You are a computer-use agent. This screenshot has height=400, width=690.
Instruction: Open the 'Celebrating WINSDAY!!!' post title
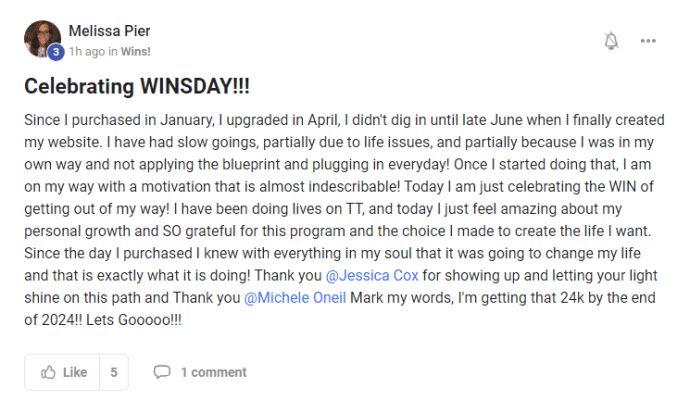pyautogui.click(x=137, y=86)
